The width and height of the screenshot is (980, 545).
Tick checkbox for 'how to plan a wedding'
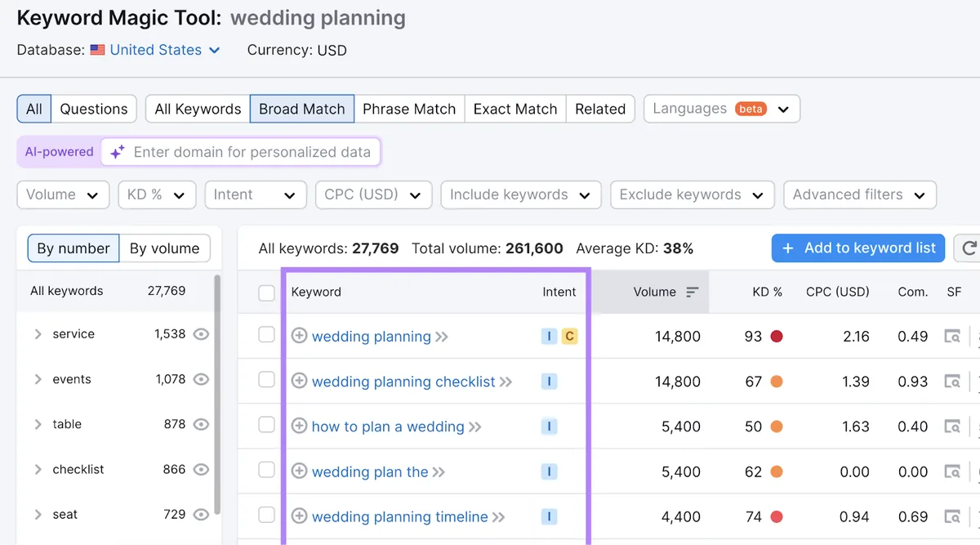click(266, 425)
